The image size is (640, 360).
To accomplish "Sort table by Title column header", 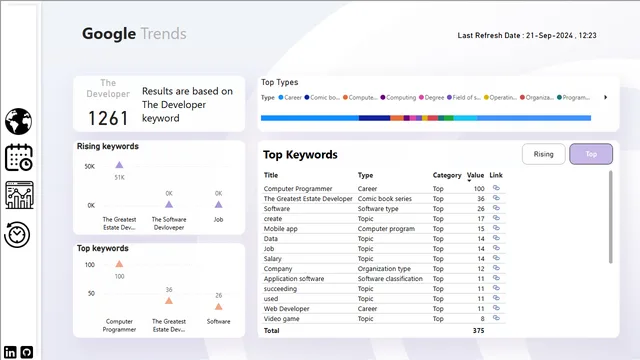I will (x=271, y=175).
